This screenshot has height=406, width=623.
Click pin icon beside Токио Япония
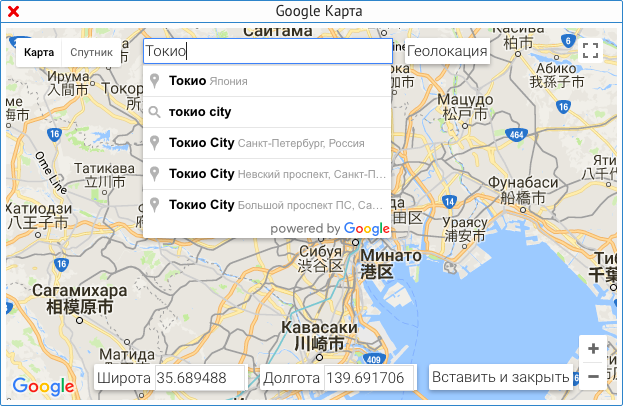pos(155,81)
